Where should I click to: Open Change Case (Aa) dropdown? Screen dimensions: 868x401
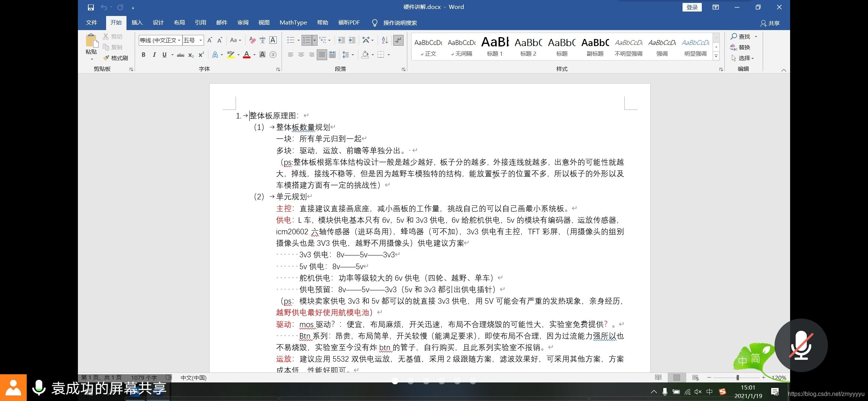[x=236, y=40]
